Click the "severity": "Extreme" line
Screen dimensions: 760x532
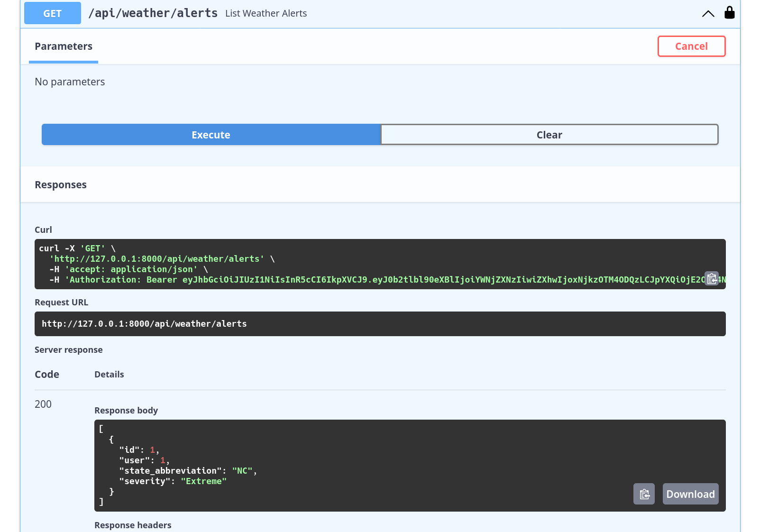click(173, 481)
